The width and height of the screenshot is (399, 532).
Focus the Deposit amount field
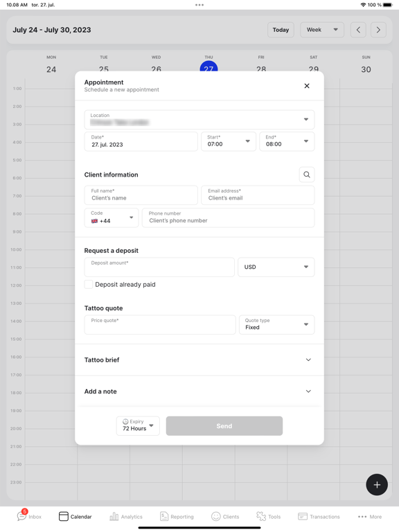[159, 267]
